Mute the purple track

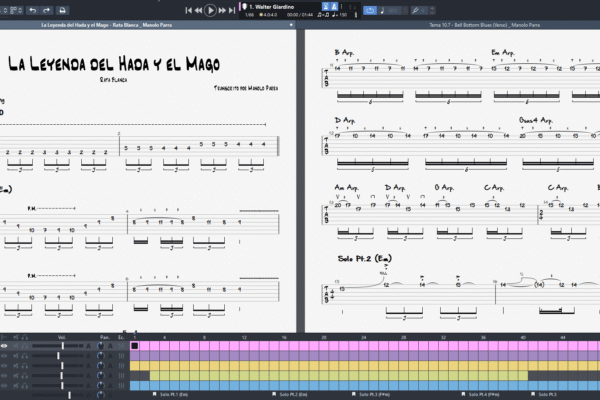pos(16,356)
